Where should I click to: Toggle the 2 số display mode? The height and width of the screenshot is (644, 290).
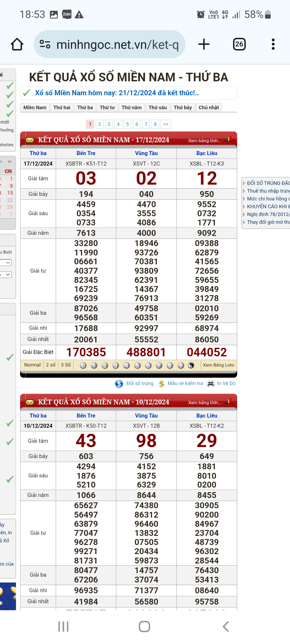[50, 365]
